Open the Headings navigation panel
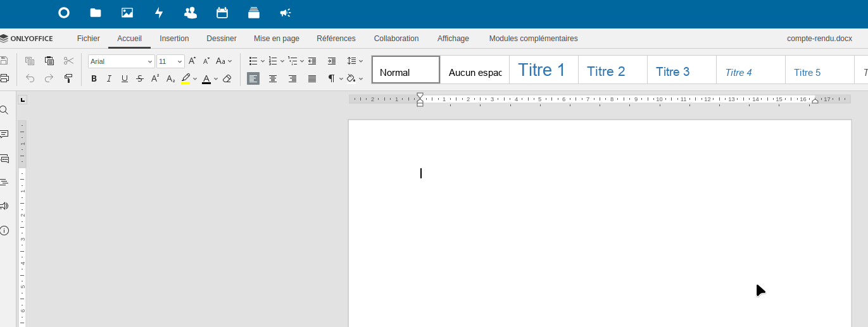The image size is (868, 327). pyautogui.click(x=4, y=182)
